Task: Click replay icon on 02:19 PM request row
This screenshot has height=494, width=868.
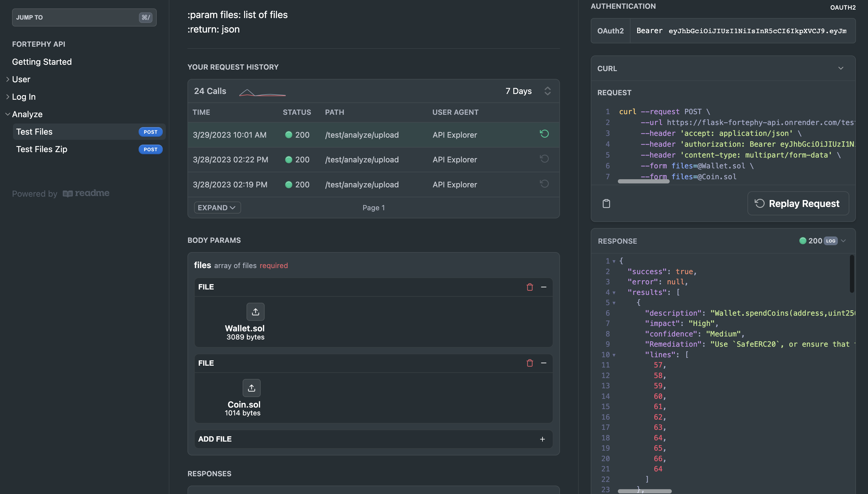Action: coord(544,184)
